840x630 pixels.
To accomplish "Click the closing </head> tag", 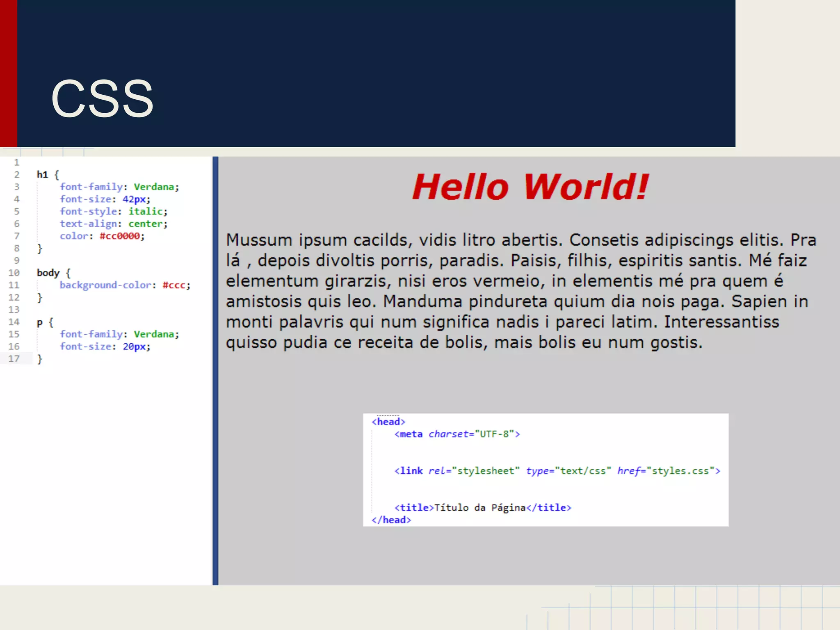I will [x=391, y=520].
